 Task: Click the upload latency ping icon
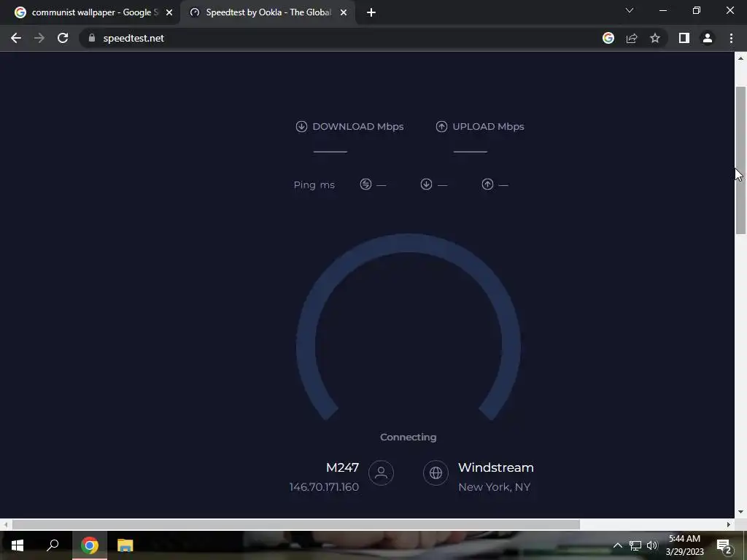click(x=487, y=184)
